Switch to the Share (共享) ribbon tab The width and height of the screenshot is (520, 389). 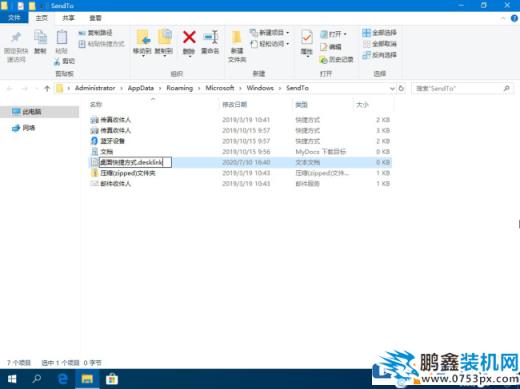point(68,18)
